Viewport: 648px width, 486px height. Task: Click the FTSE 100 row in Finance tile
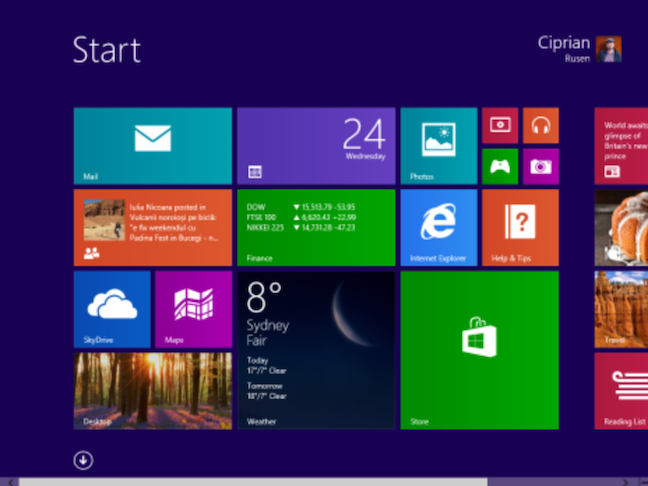tap(301, 217)
